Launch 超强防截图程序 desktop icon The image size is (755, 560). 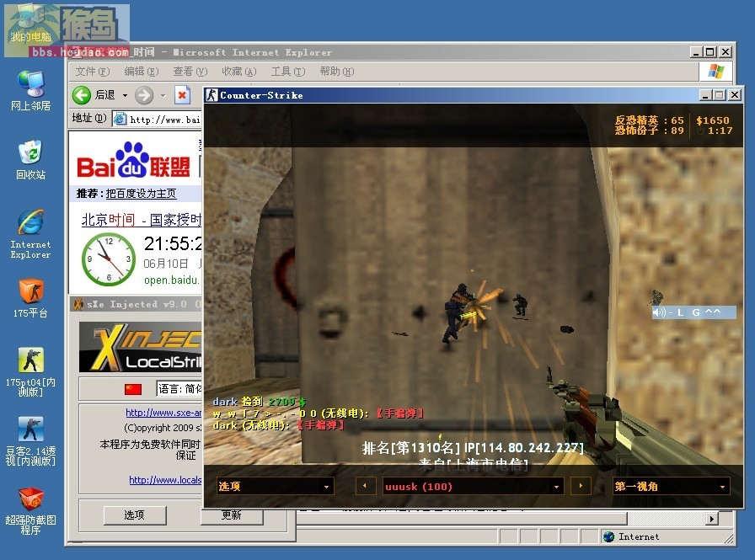[x=31, y=510]
